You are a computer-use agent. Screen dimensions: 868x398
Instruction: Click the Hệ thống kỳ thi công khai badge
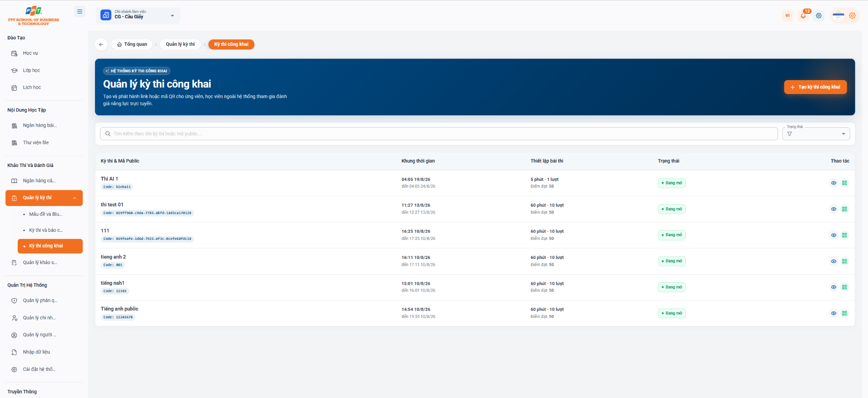point(136,71)
